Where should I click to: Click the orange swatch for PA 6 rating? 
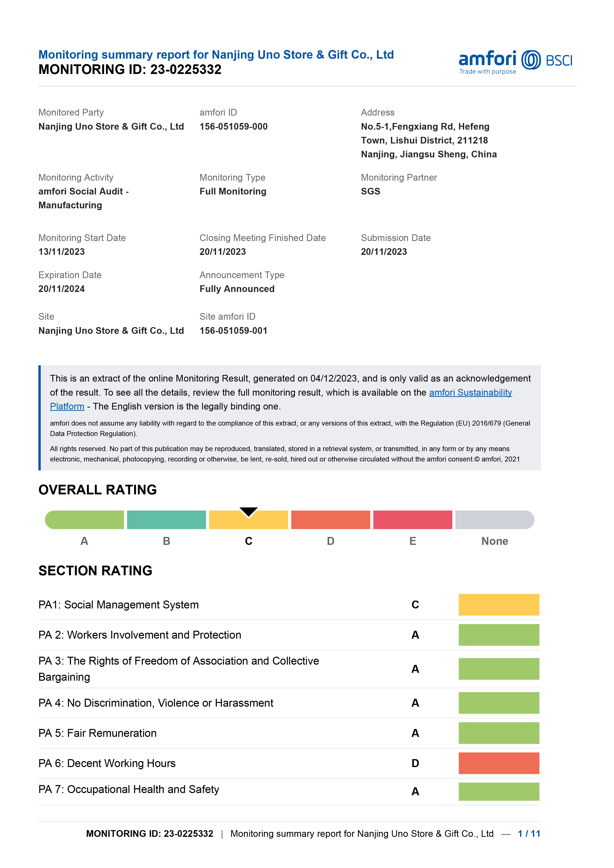click(499, 763)
